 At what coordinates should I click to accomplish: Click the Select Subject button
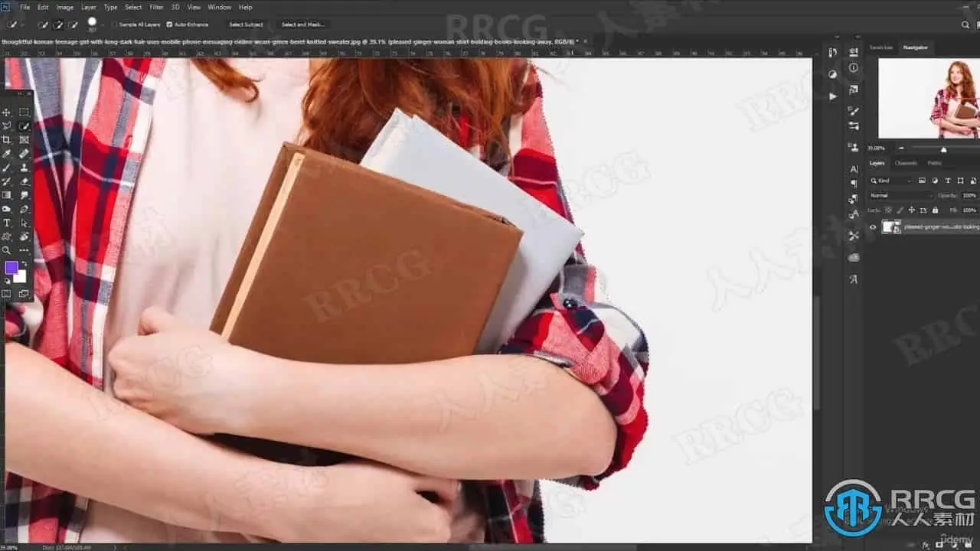[x=247, y=24]
